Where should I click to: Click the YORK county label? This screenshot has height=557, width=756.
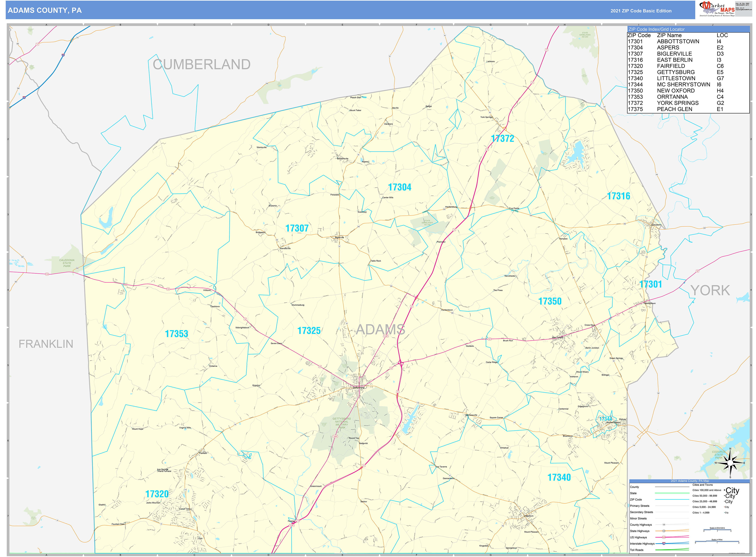pos(710,290)
